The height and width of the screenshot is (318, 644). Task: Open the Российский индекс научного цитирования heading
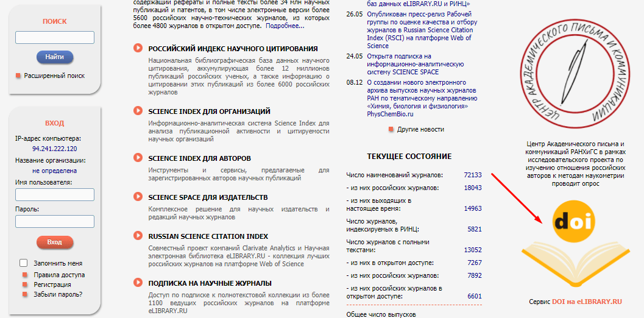233,49
